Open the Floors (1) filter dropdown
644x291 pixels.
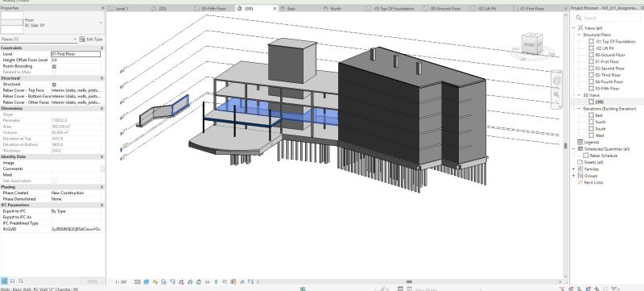(39, 39)
